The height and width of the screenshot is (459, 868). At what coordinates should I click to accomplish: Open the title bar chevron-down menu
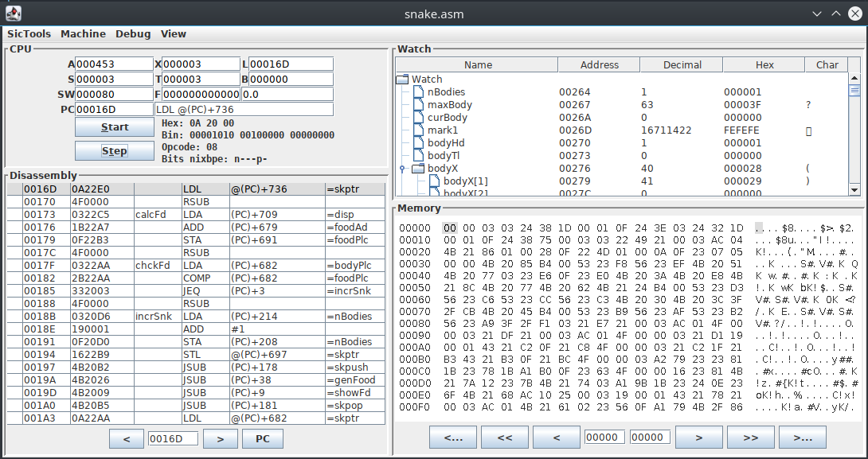816,14
